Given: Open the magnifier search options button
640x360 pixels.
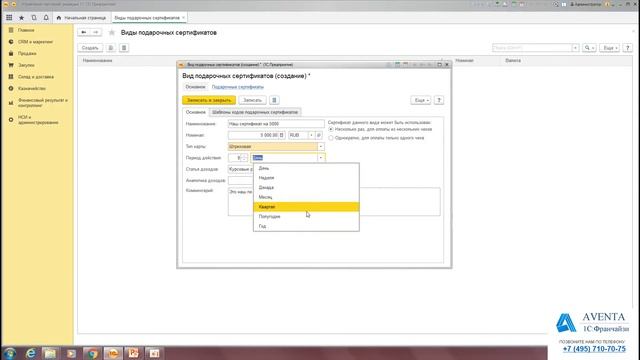Looking at the screenshot, I should click(x=589, y=48).
